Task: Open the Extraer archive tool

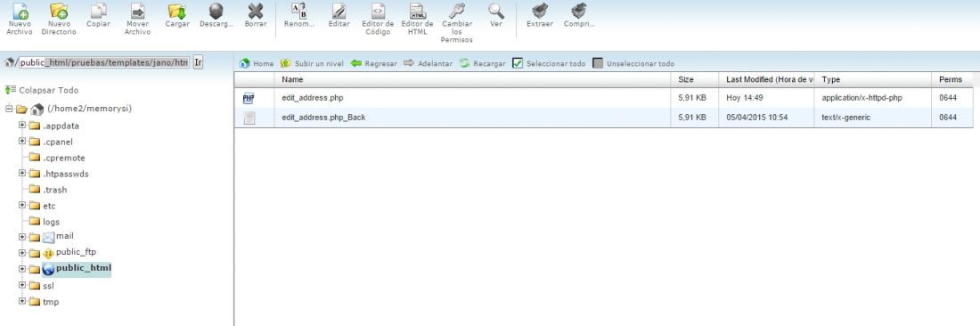Action: [540, 12]
